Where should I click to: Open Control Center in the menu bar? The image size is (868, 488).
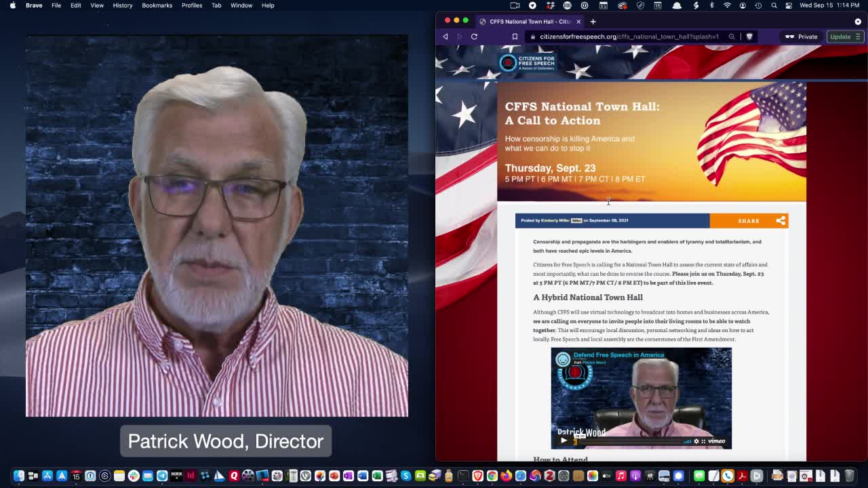[x=789, y=5]
